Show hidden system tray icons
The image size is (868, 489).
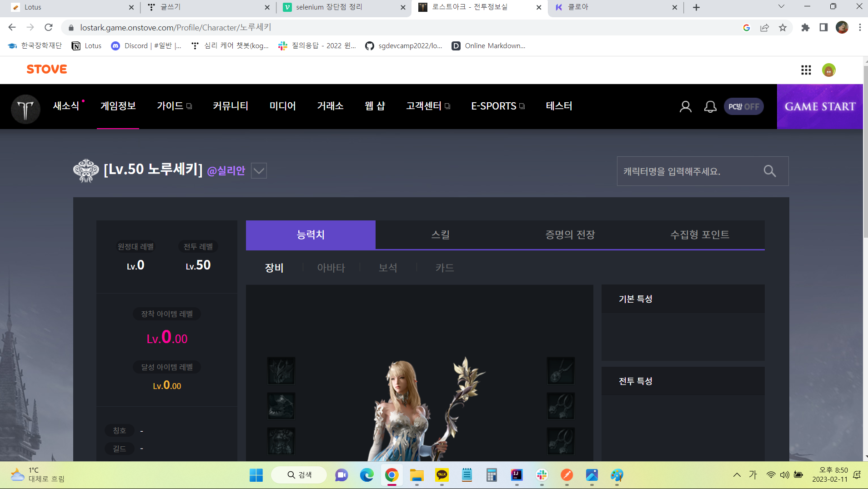(737, 475)
